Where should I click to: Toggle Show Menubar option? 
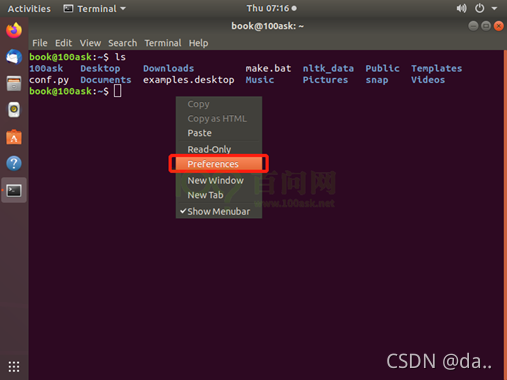click(x=219, y=211)
